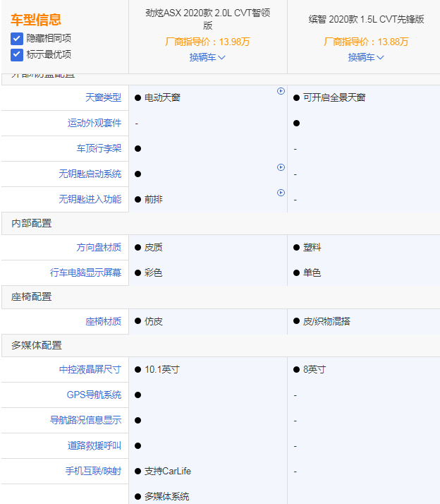This screenshot has height=504, width=440.
Task: Open 车顶行李架 parameter link
Action: (x=99, y=148)
